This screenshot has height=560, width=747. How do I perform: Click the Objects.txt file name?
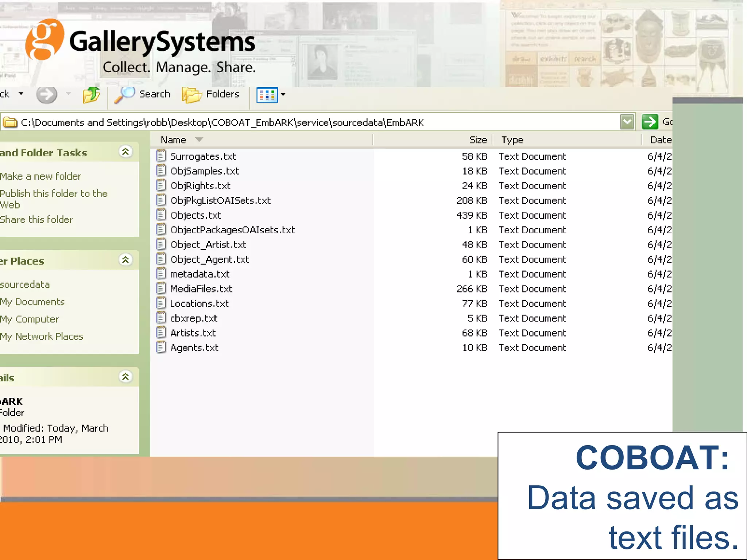196,215
